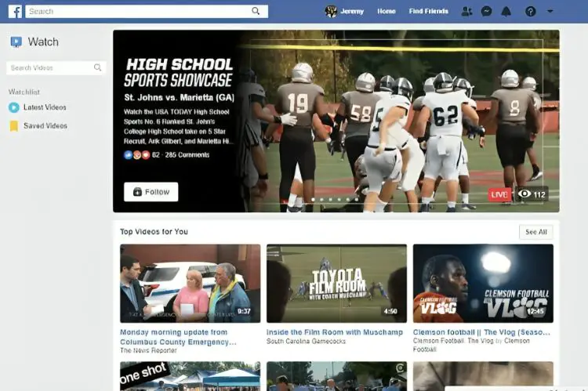The width and height of the screenshot is (588, 391).
Task: Click the Latest Videos play icon
Action: pos(14,107)
